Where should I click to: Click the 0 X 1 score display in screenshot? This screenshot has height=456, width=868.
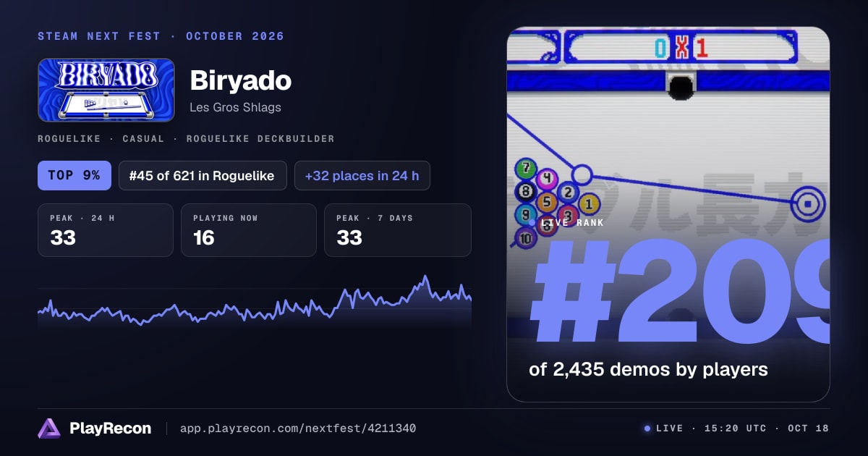coord(681,48)
